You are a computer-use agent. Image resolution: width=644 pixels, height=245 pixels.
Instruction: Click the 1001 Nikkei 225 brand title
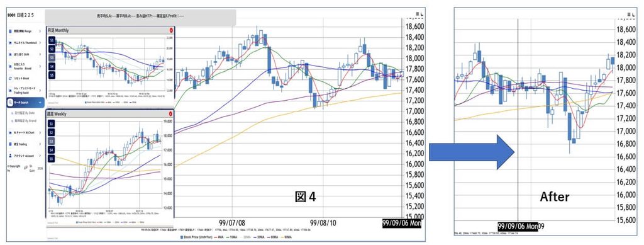21,15
